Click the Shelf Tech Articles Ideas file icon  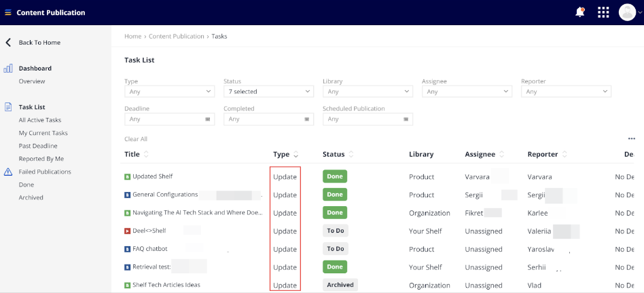pos(127,285)
